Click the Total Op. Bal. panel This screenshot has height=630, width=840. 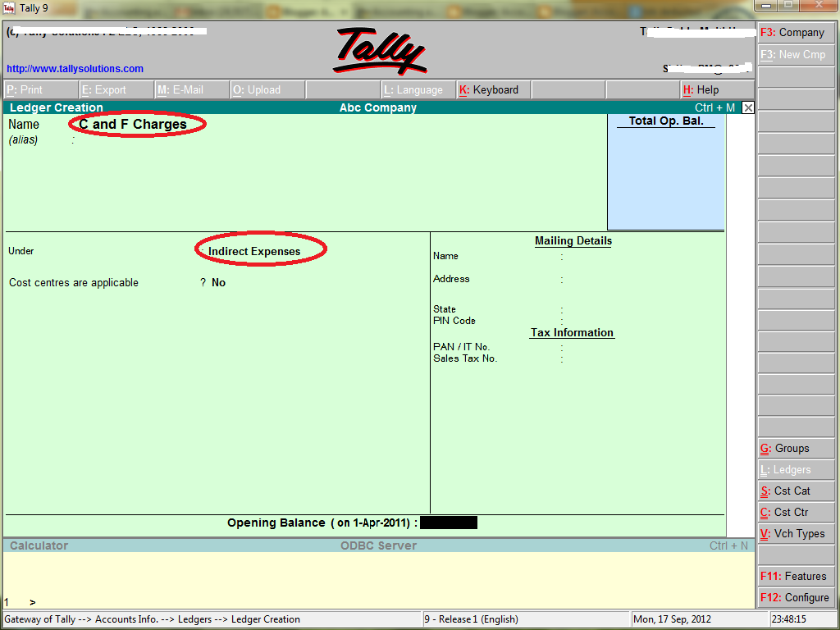click(x=664, y=172)
